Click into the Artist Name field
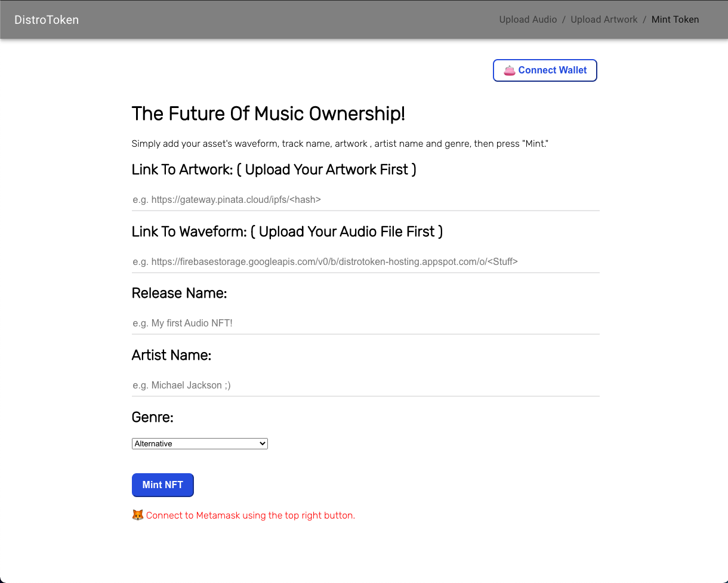728x583 pixels. click(x=365, y=385)
